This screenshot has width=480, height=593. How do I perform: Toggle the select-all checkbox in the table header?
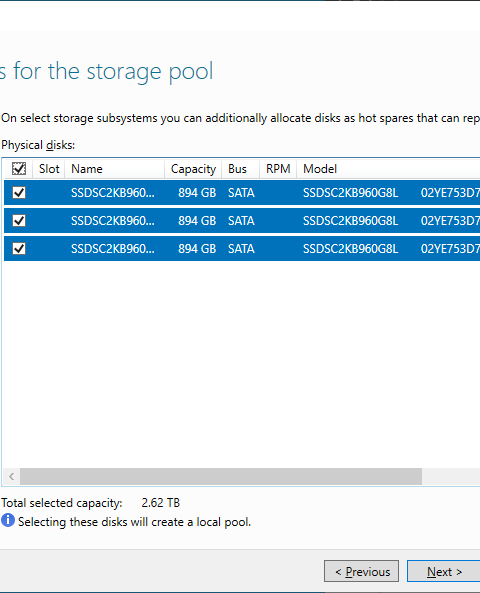tap(19, 169)
